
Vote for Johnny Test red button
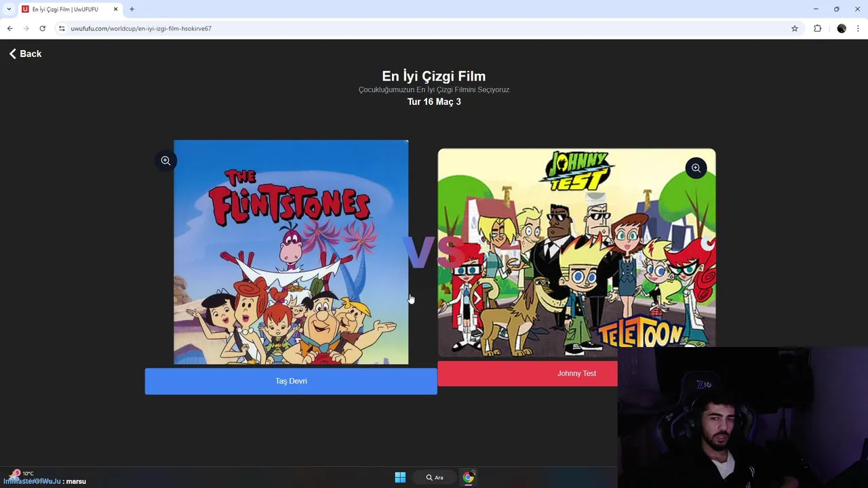[x=528, y=373]
